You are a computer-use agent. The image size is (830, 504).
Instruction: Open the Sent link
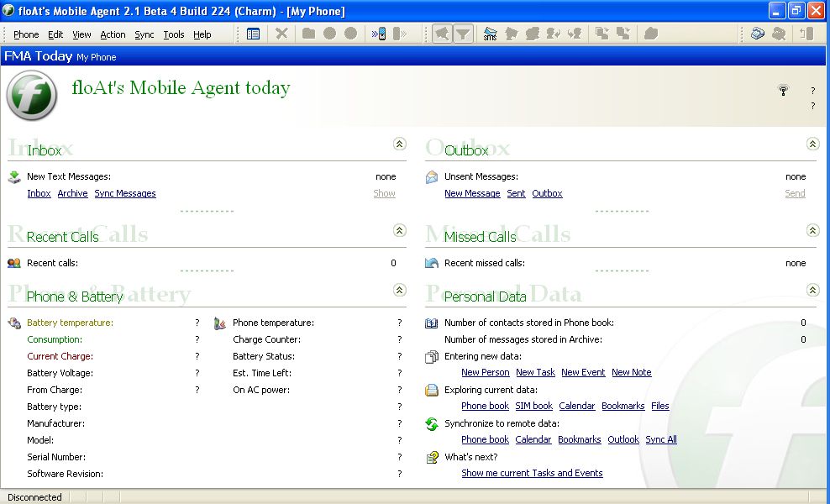[516, 193]
